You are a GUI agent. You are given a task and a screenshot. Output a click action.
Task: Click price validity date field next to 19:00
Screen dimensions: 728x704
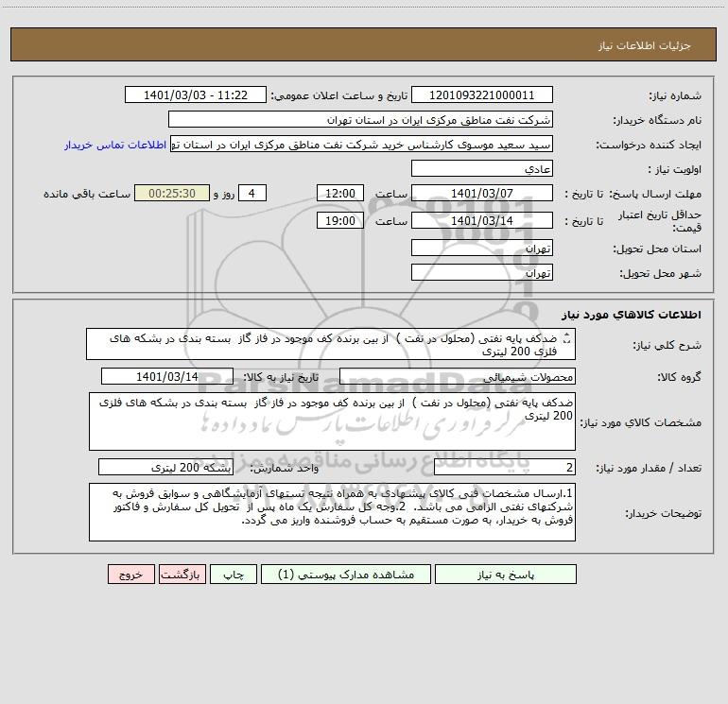(x=482, y=220)
